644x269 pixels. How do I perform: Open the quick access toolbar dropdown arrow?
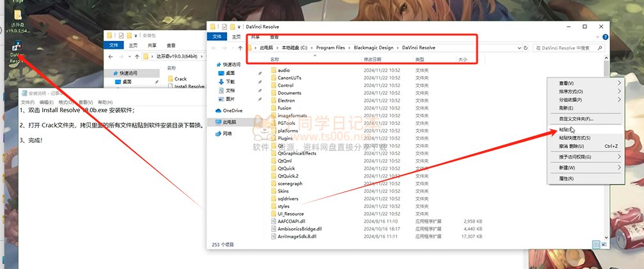coord(239,27)
